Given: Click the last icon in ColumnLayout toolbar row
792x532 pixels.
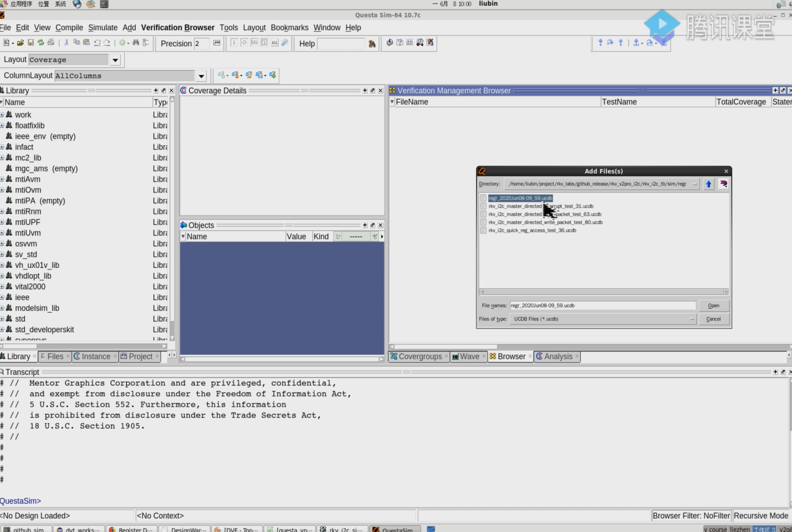Looking at the screenshot, I should [x=273, y=75].
